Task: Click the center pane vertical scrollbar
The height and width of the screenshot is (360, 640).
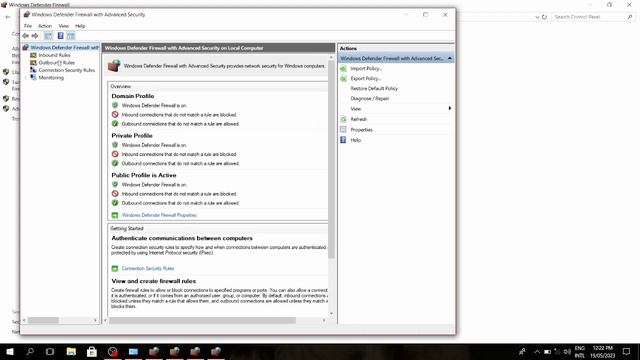Action: (331, 159)
